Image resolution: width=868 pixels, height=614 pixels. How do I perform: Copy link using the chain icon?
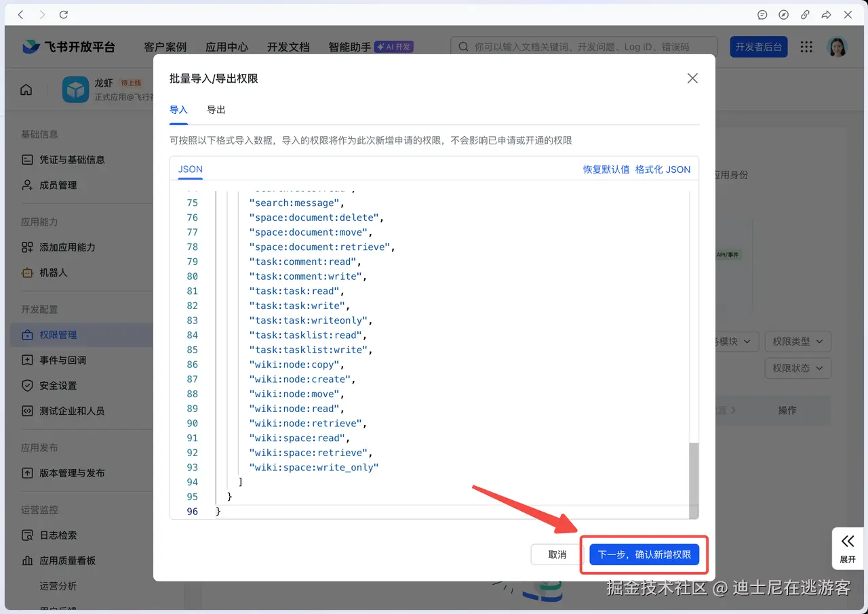[805, 14]
